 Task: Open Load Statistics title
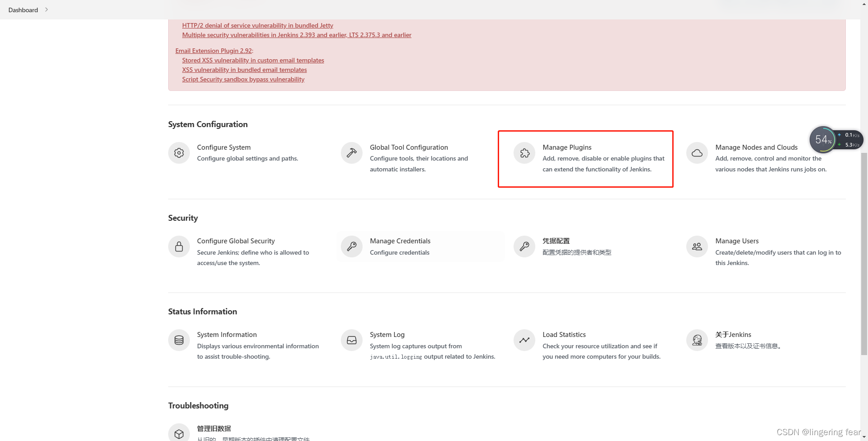564,335
